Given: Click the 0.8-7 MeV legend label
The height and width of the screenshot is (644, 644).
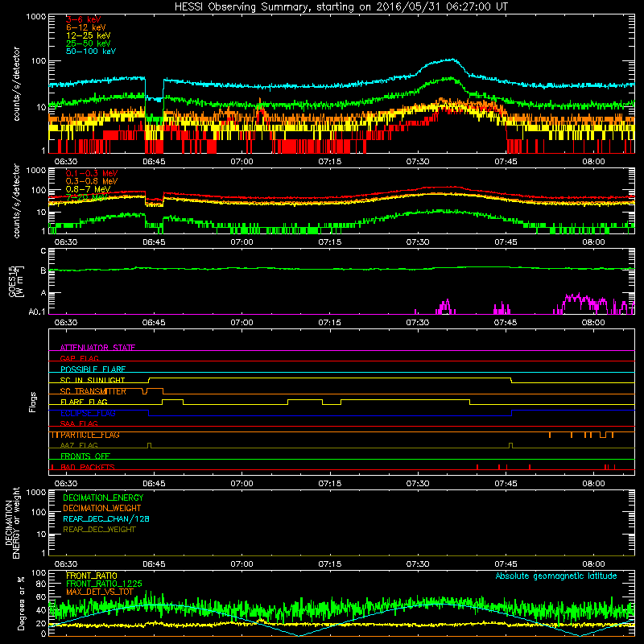Looking at the screenshot, I should point(89,189).
